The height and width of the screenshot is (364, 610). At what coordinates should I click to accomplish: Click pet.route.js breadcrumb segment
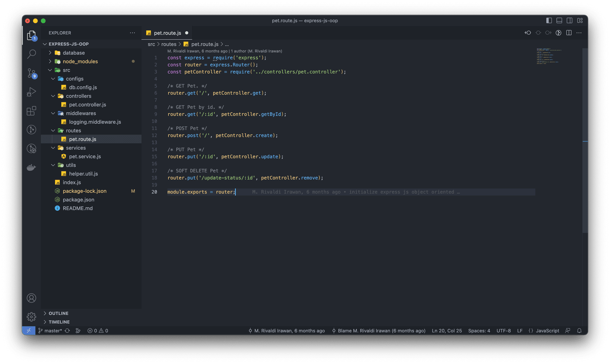pyautogui.click(x=205, y=44)
